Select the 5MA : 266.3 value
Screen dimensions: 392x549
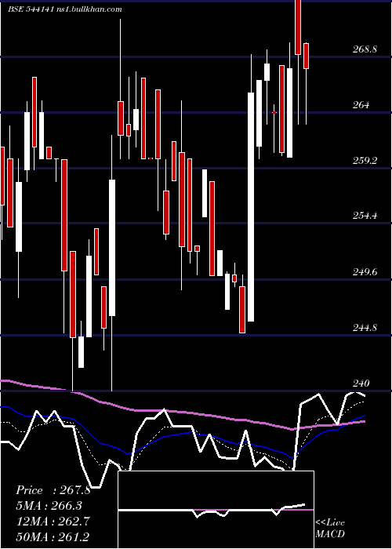(x=49, y=506)
